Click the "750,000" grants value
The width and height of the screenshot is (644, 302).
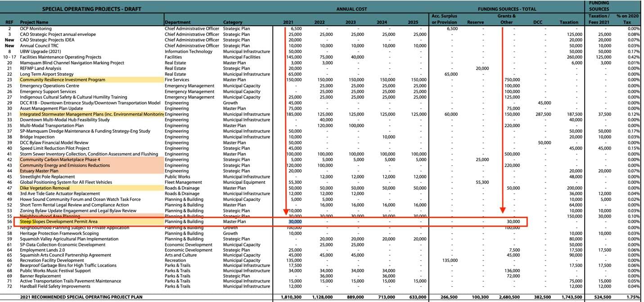pos(512,80)
